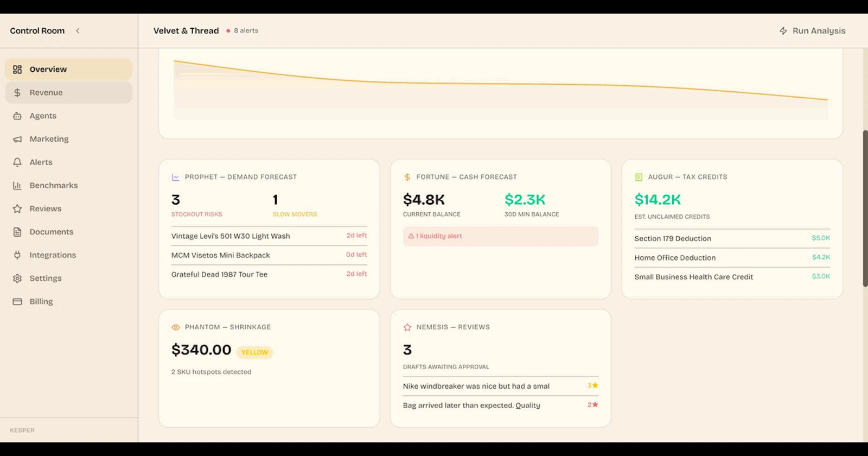Go to Integrations
The width and height of the screenshot is (868, 456).
click(69, 255)
